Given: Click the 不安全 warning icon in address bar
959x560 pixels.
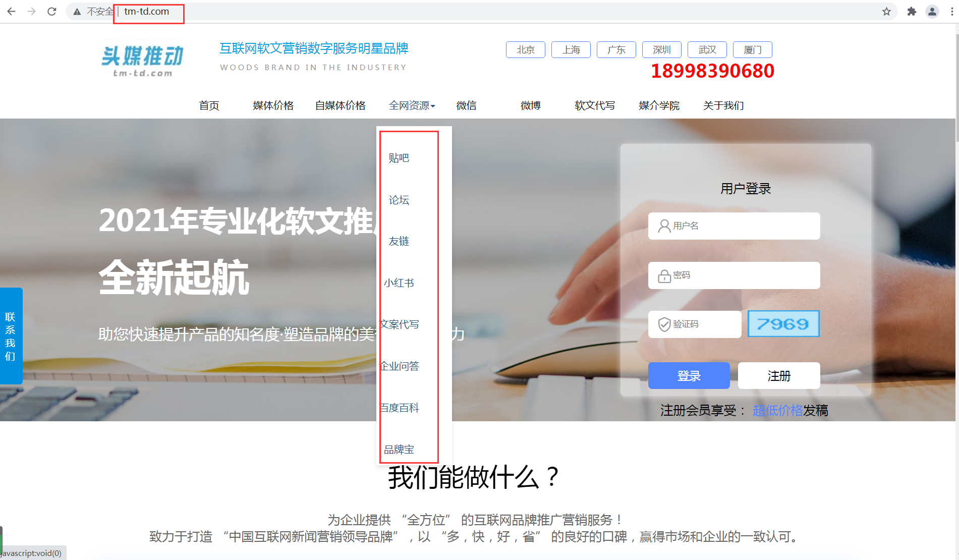Looking at the screenshot, I should [x=77, y=11].
